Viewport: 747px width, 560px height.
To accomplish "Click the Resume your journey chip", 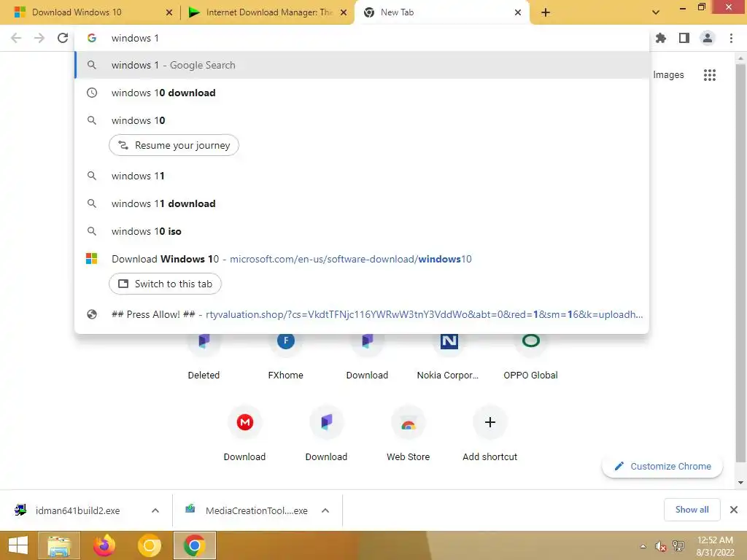I will click(x=174, y=145).
